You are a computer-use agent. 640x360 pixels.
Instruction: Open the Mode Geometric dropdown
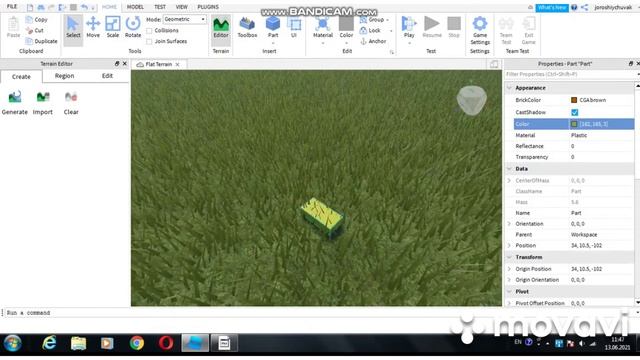(x=185, y=19)
